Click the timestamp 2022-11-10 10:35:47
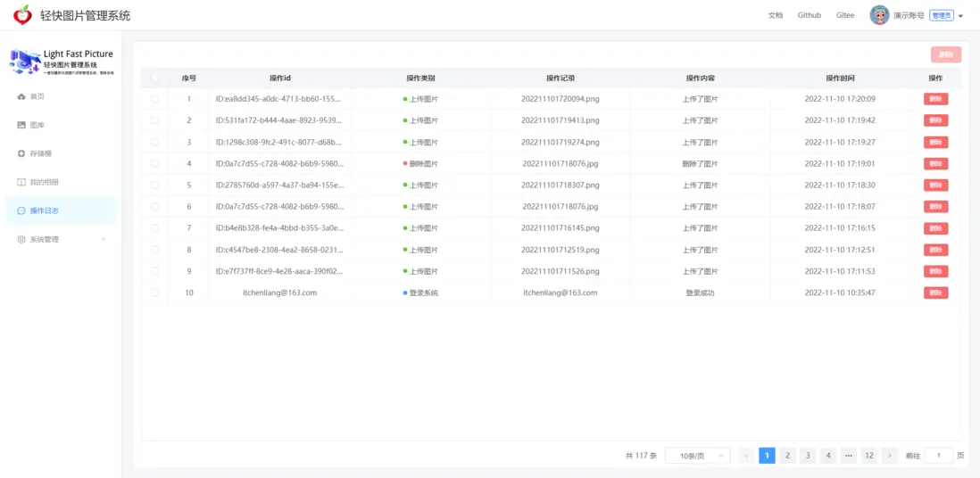 tap(840, 293)
